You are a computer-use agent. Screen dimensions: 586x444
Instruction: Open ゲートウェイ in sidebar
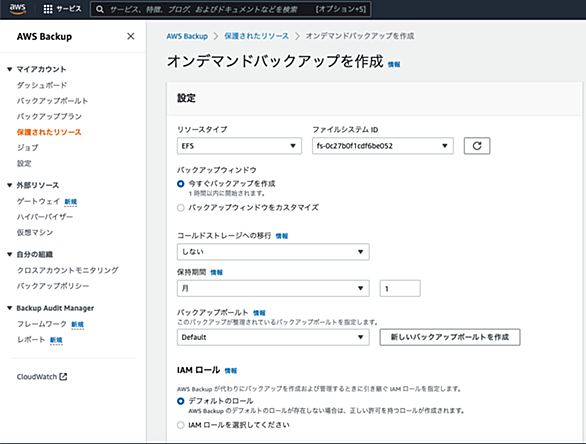(x=38, y=201)
